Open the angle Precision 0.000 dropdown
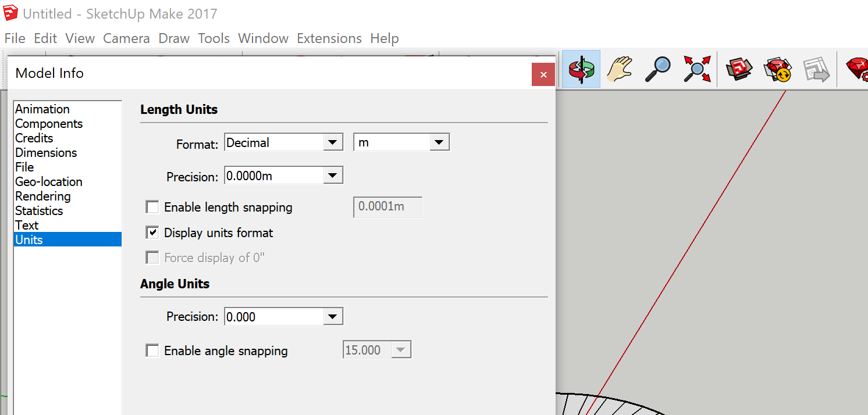 point(283,317)
